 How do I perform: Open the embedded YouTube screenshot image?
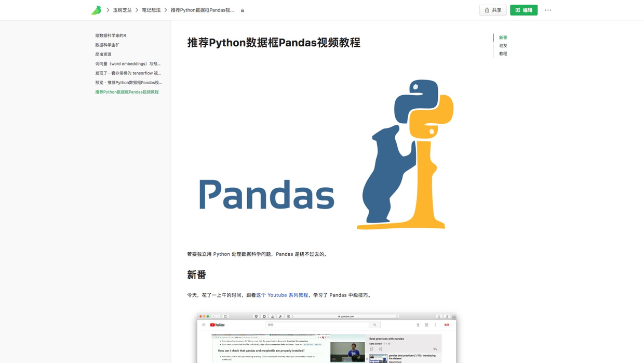(x=326, y=338)
